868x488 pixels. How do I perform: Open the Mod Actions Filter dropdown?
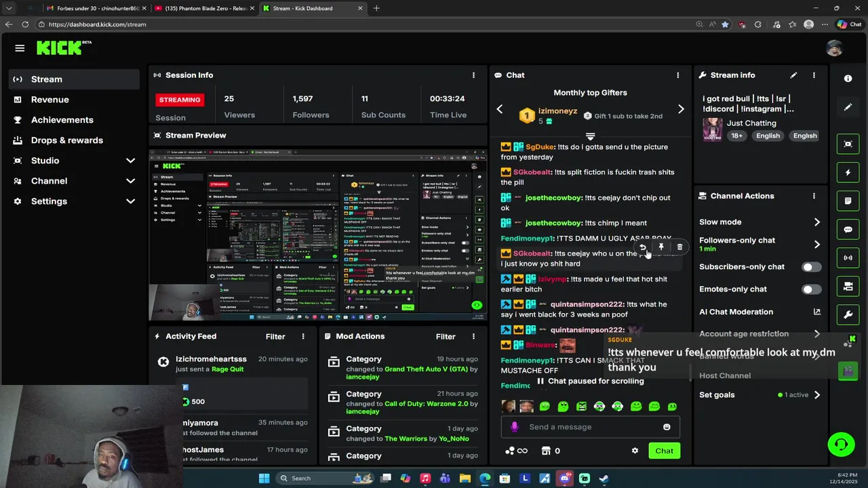pyautogui.click(x=446, y=336)
